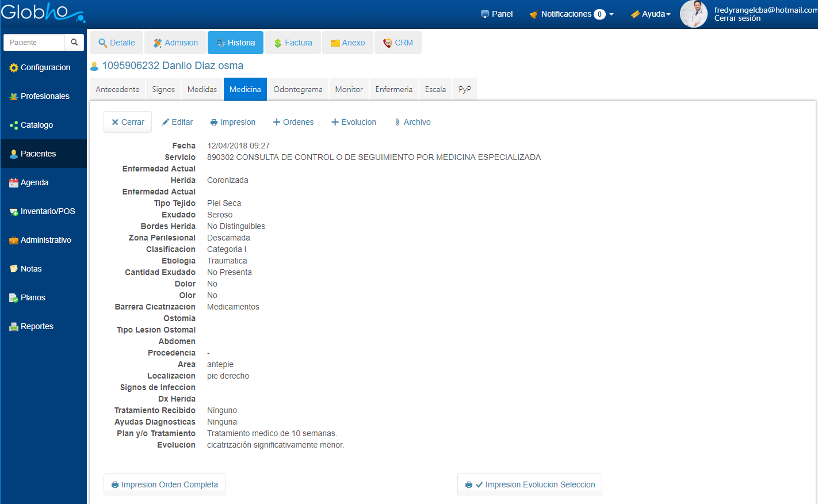
Task: Add a new Evolucion entry
Action: click(354, 122)
